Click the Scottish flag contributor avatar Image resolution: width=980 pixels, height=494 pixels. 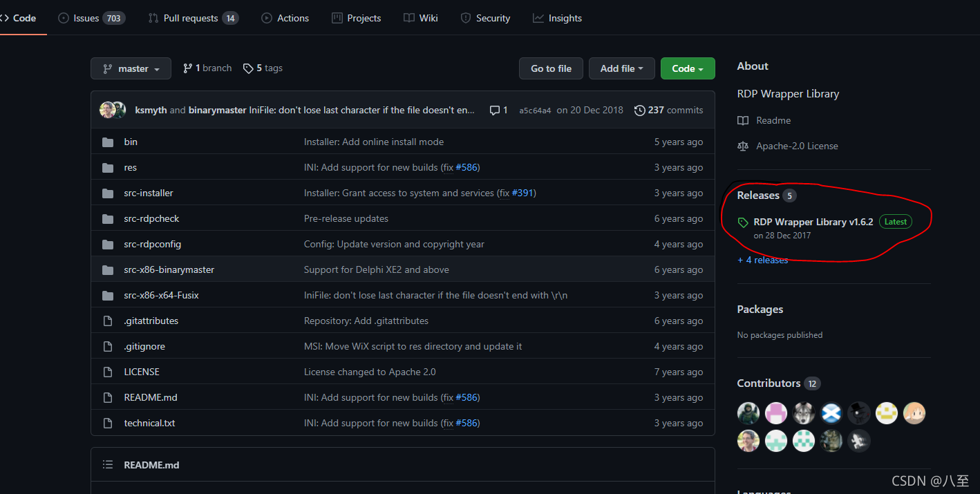(831, 413)
